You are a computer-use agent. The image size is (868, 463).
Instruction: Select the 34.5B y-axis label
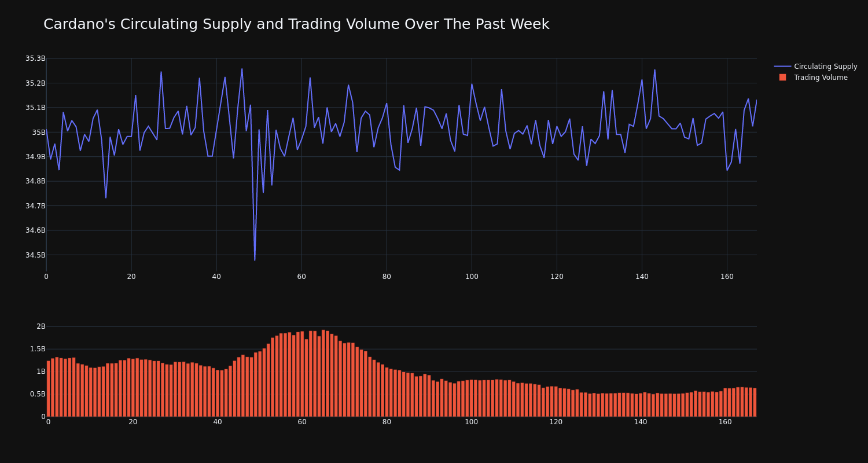click(35, 255)
